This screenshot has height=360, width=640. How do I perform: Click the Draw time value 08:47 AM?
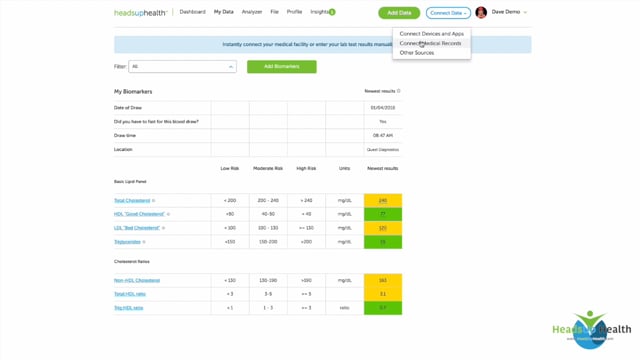point(383,135)
